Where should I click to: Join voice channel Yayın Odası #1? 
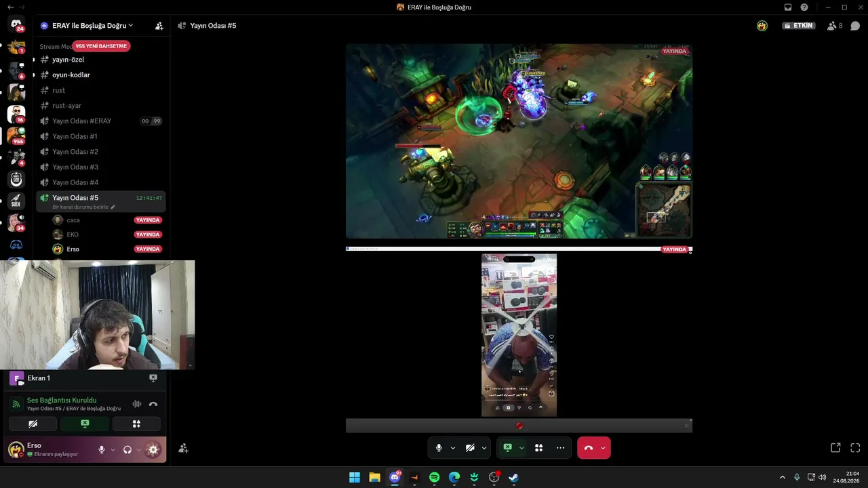point(100,136)
